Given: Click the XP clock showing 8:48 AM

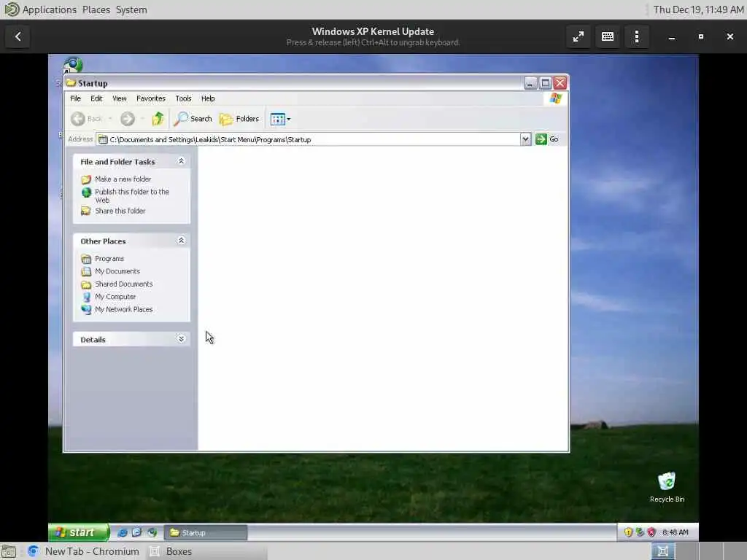Looking at the screenshot, I should 675,532.
